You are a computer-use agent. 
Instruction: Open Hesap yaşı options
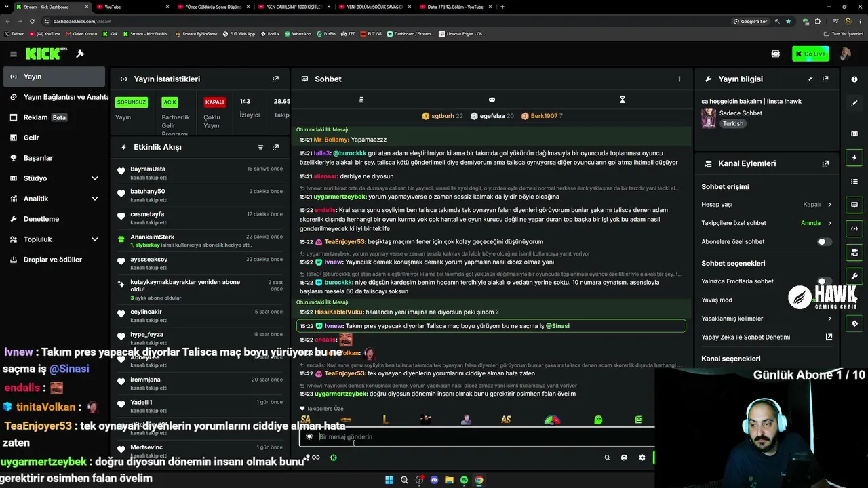[x=766, y=204]
